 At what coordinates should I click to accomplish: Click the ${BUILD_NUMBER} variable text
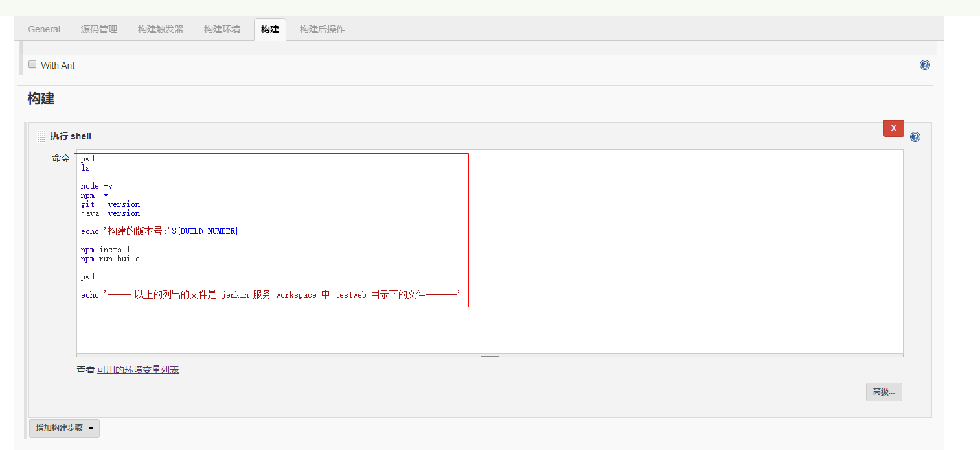pos(205,231)
